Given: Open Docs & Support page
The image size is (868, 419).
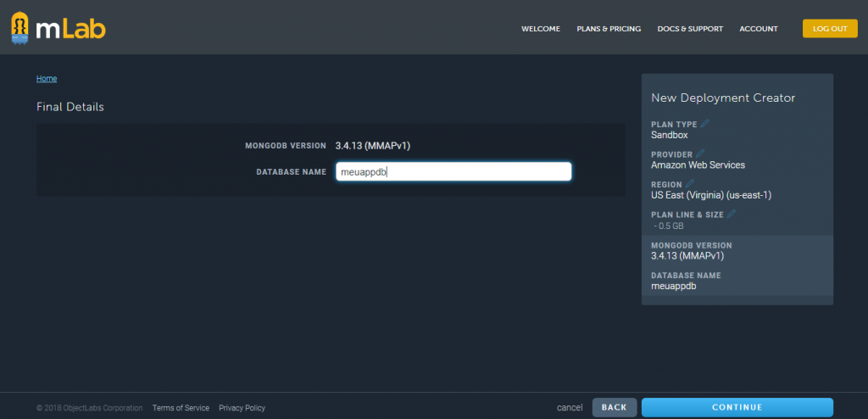Looking at the screenshot, I should click(x=690, y=29).
